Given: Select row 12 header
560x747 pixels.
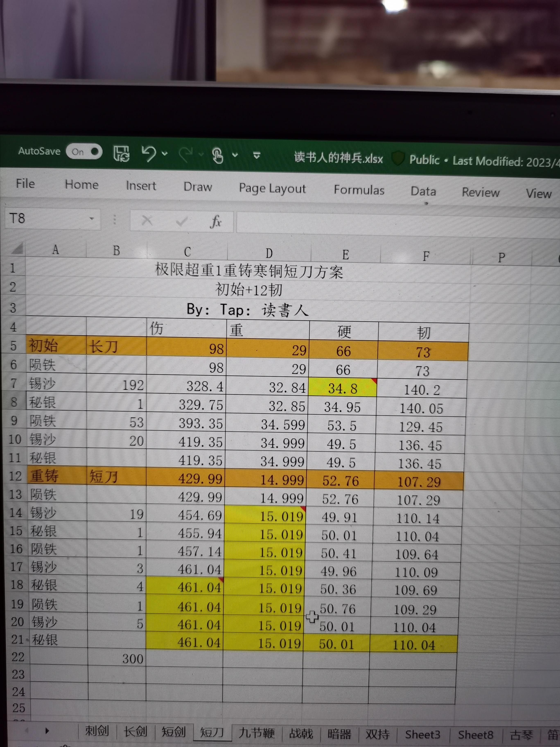Looking at the screenshot, I should (x=15, y=476).
